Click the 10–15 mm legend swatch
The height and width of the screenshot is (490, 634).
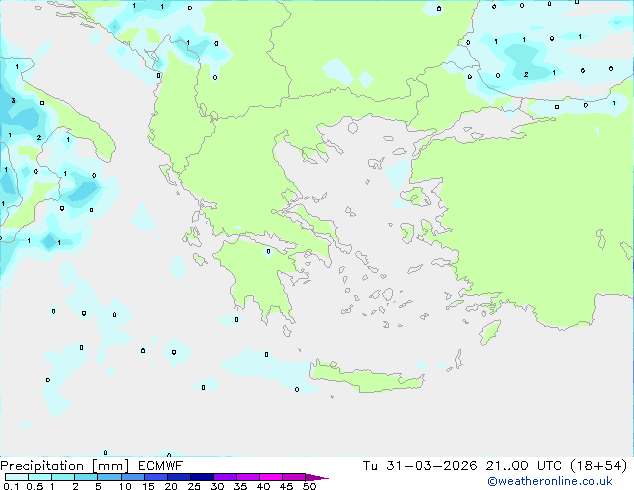(133, 477)
